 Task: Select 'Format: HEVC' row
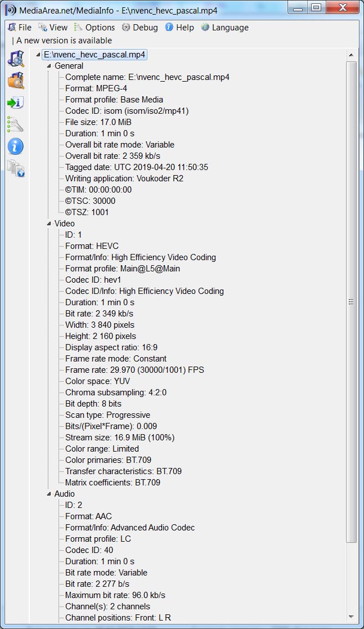92,246
